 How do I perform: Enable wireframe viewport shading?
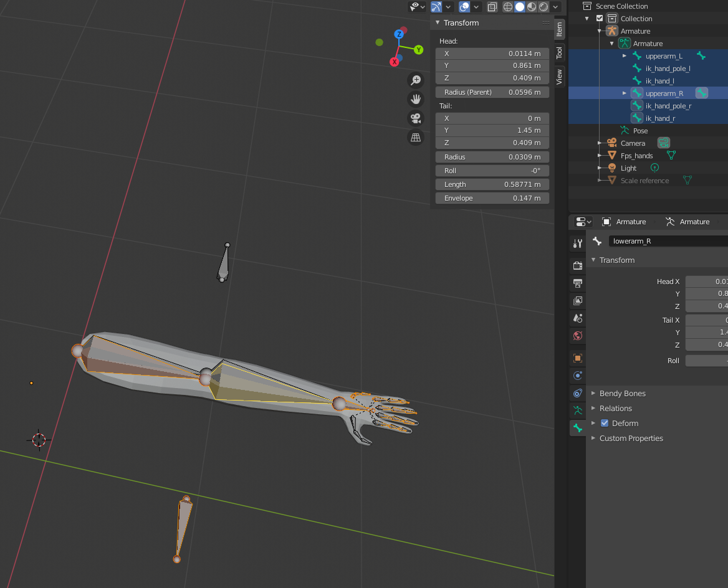click(508, 7)
